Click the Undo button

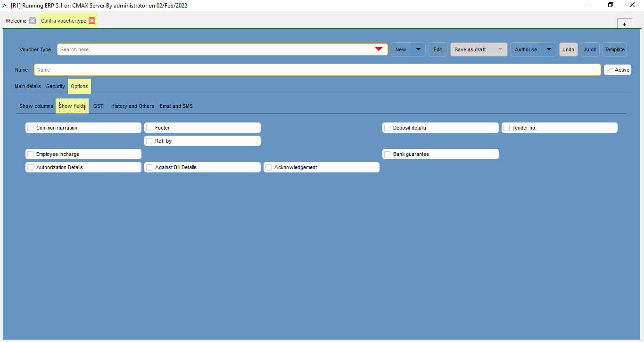pos(569,49)
